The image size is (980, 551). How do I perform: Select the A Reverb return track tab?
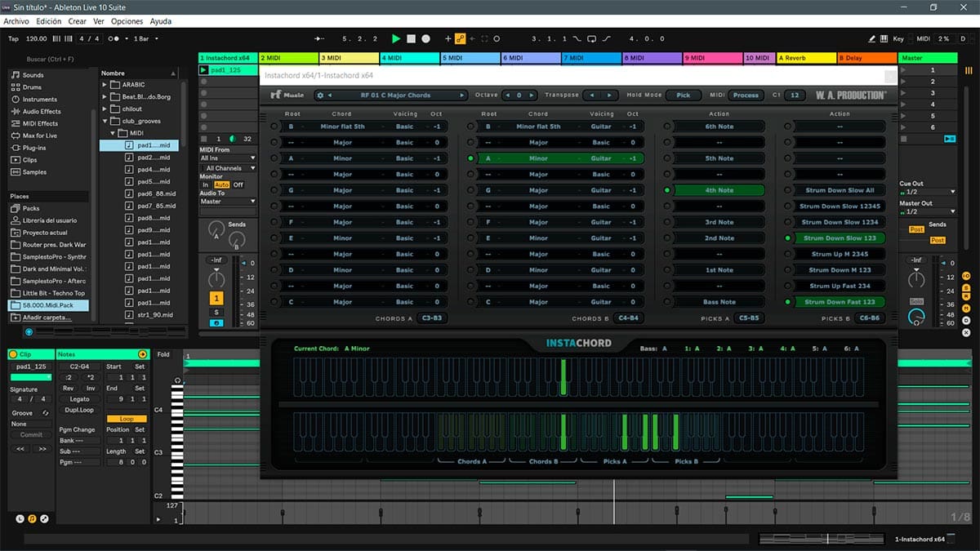click(806, 58)
